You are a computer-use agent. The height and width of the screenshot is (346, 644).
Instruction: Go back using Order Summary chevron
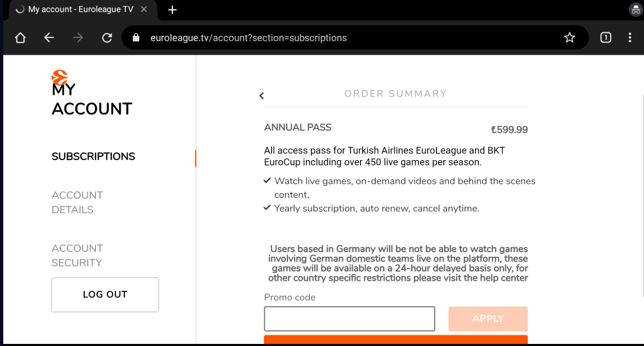[x=261, y=96]
